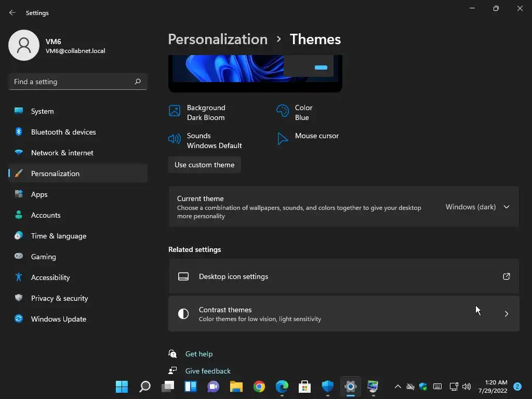Open Network & internet settings
This screenshot has height=399, width=532.
tap(78, 153)
